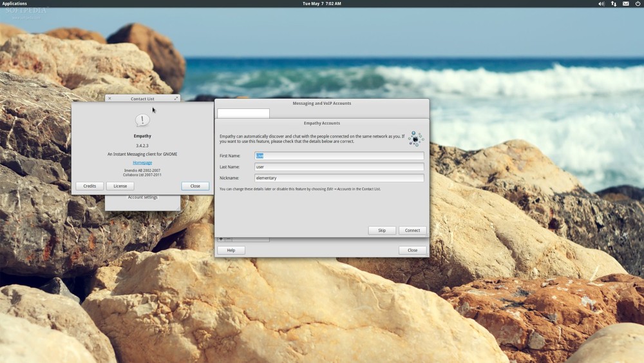Remove account with the minus icon
This screenshot has height=363, width=644.
point(229,239)
